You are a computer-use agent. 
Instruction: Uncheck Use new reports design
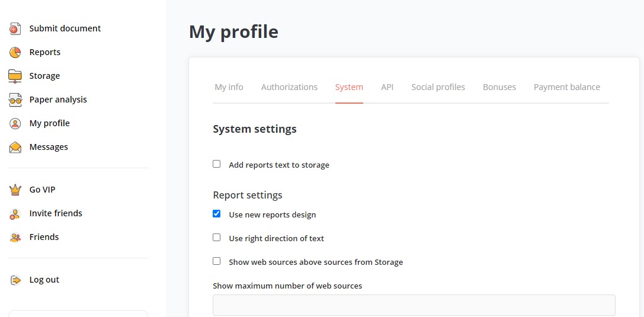(x=216, y=213)
